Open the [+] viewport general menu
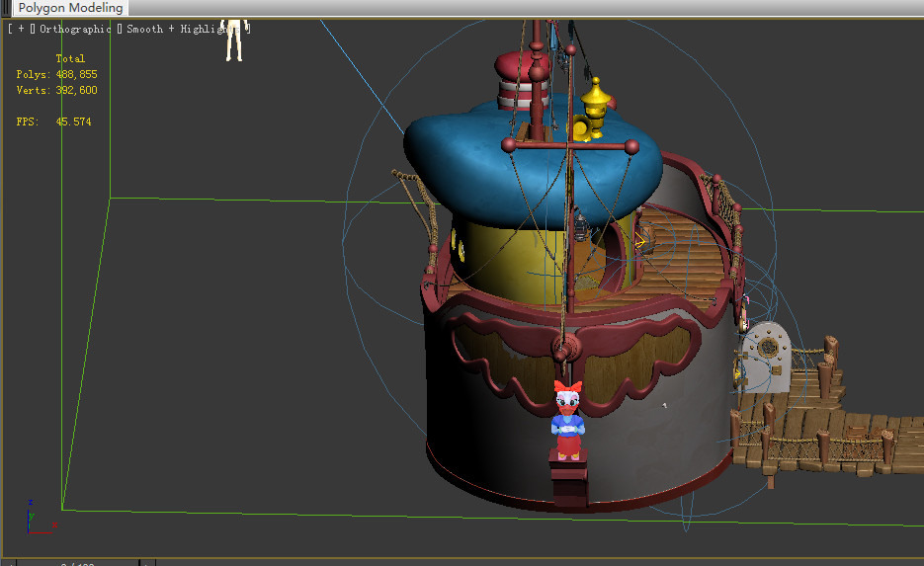Viewport: 924px width, 566px height. pyautogui.click(x=21, y=29)
